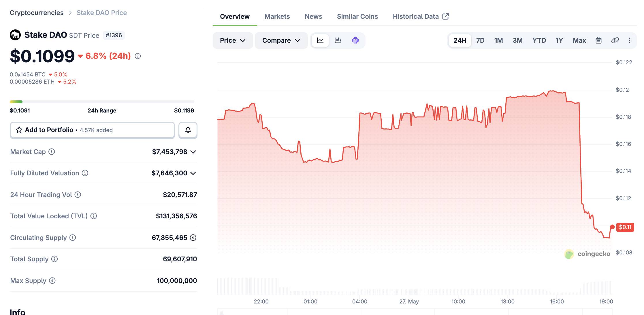
Task: Click Total Value Locked info icon
Action: [x=94, y=216]
